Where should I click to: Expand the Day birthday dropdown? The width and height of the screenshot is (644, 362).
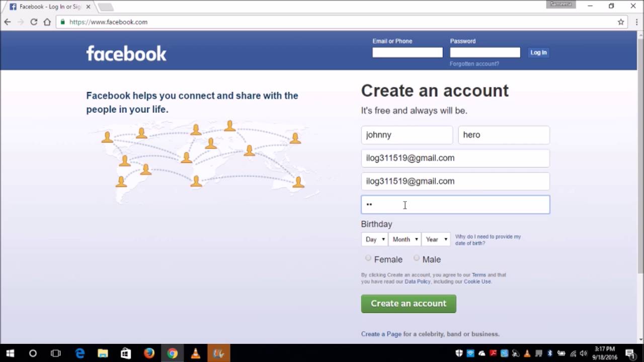click(375, 239)
